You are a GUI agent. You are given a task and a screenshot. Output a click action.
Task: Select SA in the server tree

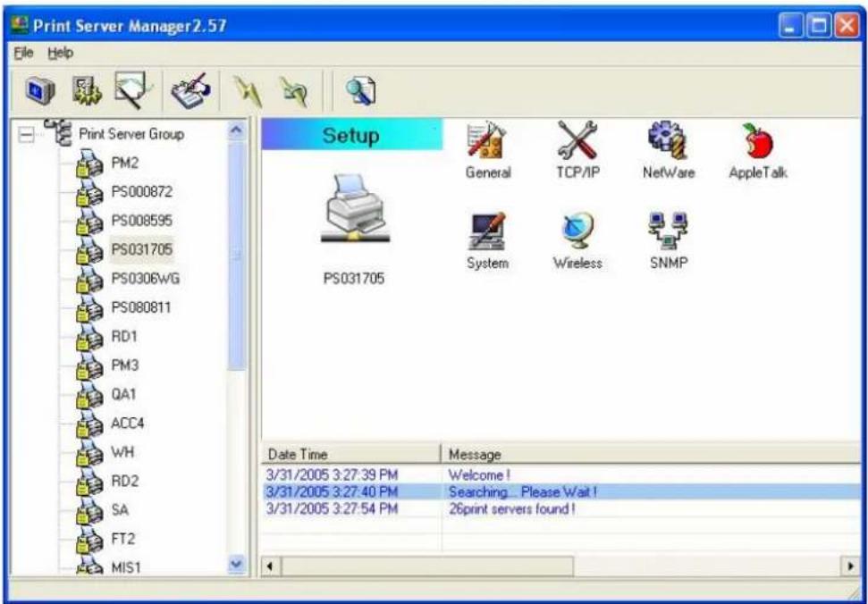pyautogui.click(x=120, y=510)
